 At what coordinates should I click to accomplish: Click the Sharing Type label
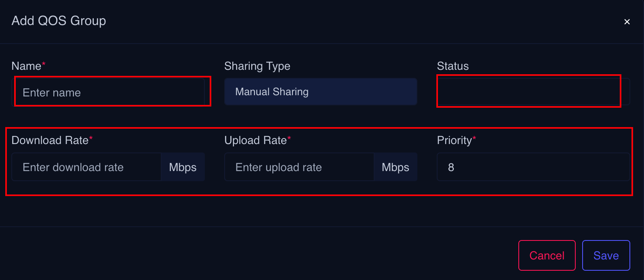(x=257, y=66)
